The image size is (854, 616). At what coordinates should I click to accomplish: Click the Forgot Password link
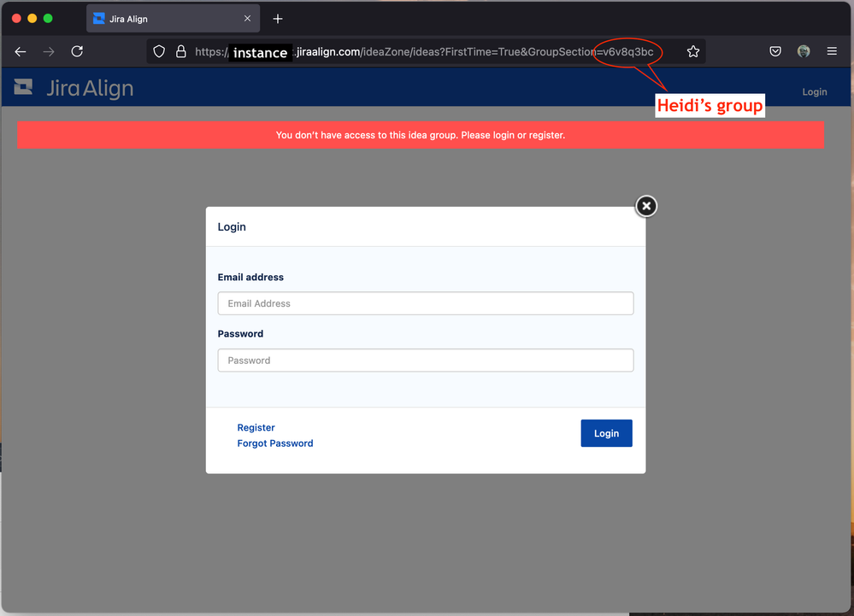pos(275,443)
